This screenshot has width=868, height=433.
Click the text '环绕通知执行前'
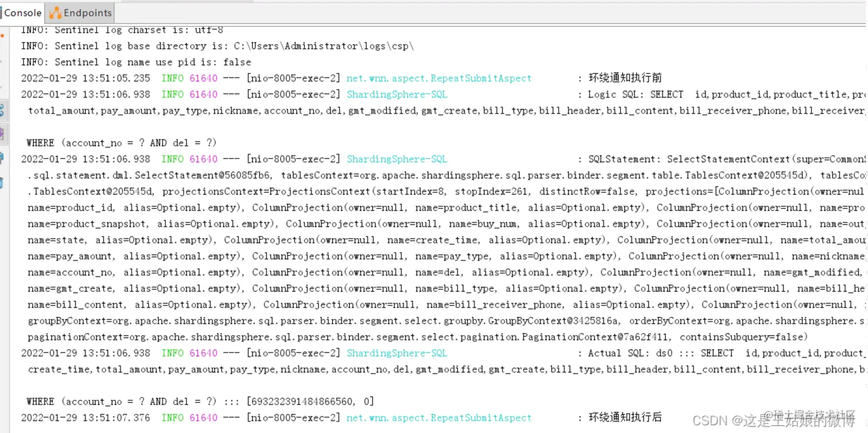click(x=625, y=78)
